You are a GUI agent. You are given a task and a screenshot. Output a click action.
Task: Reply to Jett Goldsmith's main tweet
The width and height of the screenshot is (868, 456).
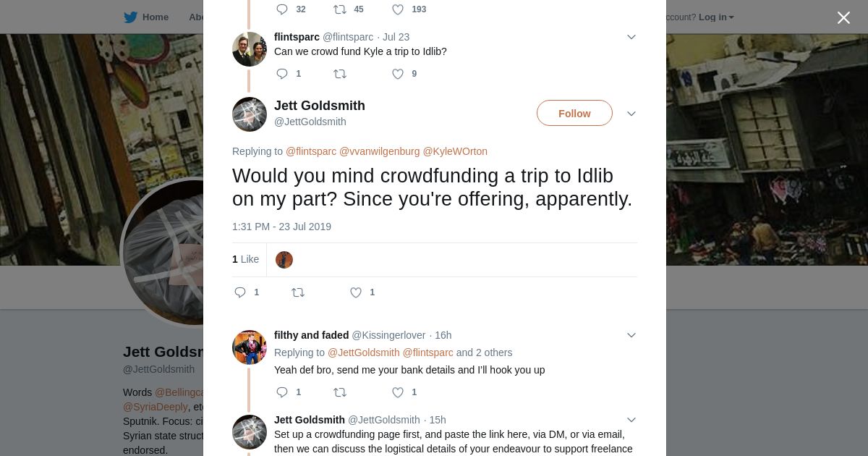coord(241,292)
